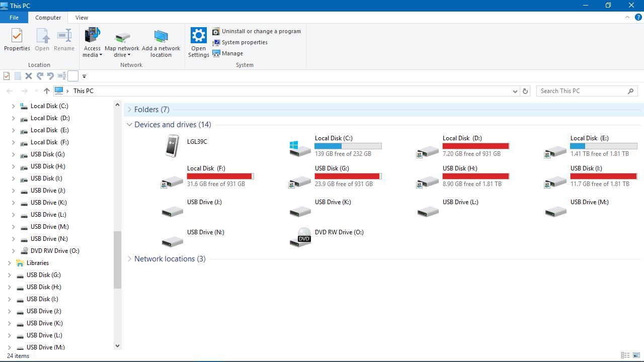The image size is (644, 362).
Task: Click the Back navigation arrow
Action: coord(10,91)
